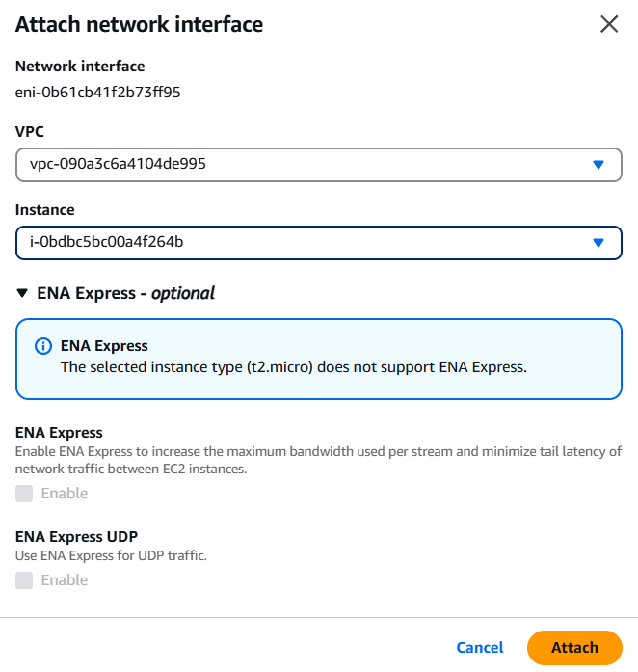Tick the ENA Express UDP Enable checkbox
The width and height of the screenshot is (638, 672).
[24, 580]
